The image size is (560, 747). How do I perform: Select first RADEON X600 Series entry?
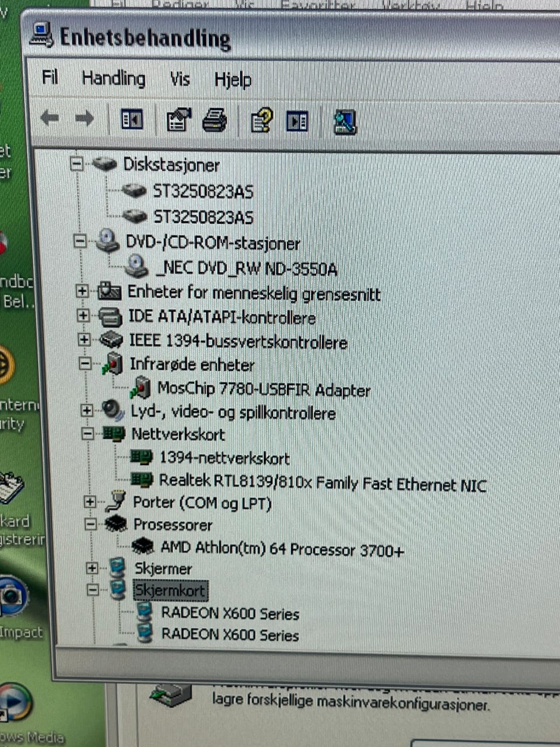coord(230,613)
